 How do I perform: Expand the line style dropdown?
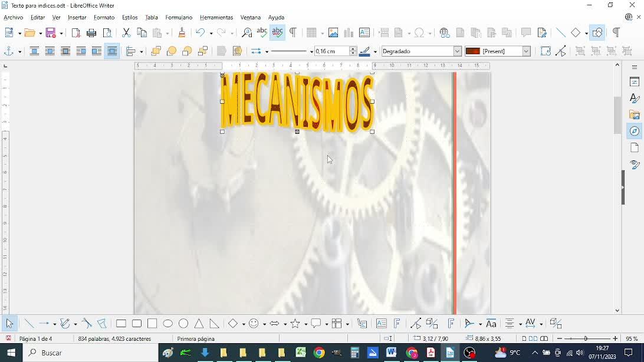311,52
